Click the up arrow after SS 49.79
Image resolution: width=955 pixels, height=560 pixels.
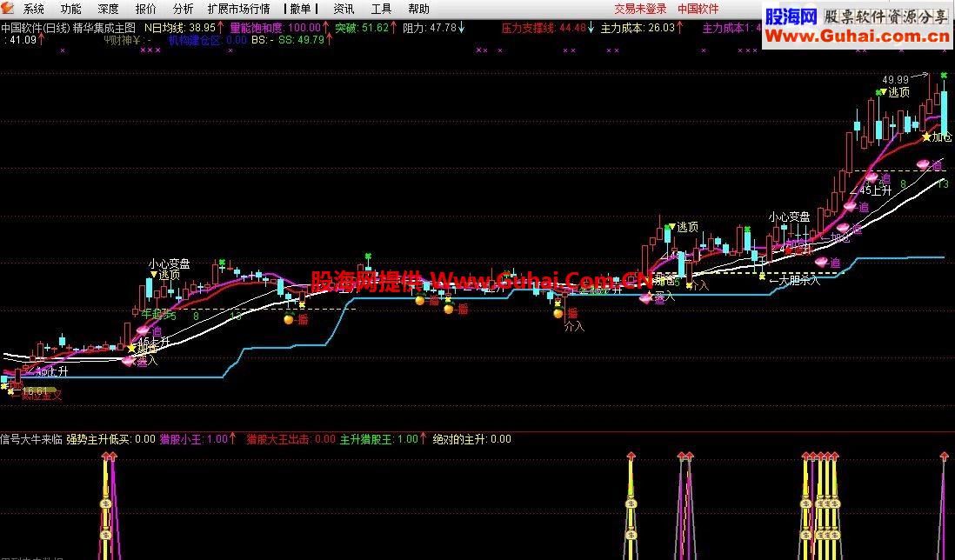(330, 40)
